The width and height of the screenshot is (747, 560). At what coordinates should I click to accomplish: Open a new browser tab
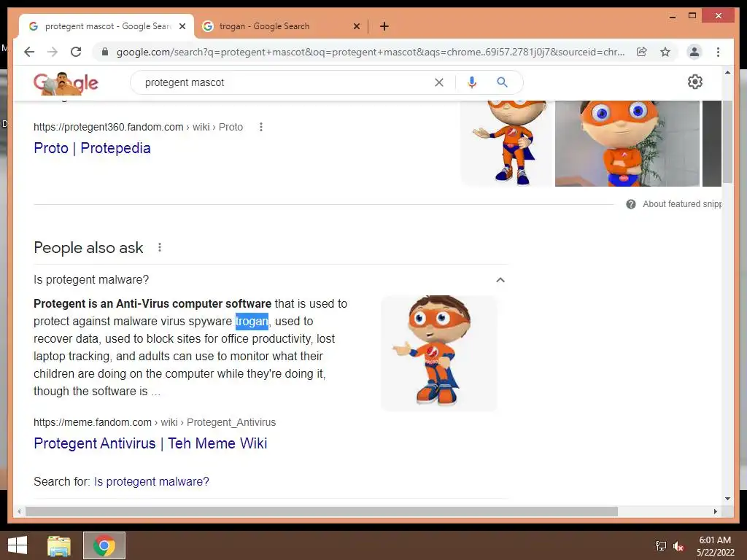point(384,26)
